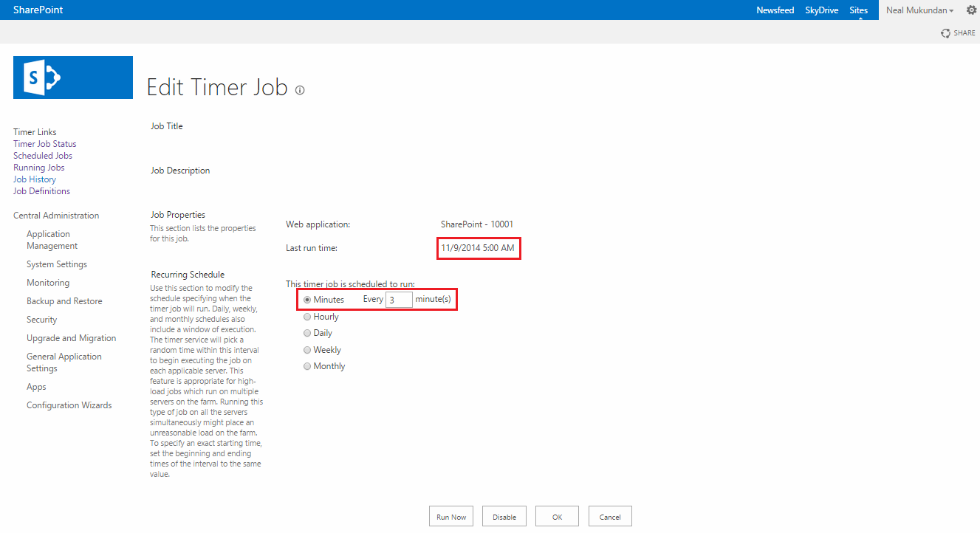Click the SharePoint suite logo image
980x533 pixels.
point(72,77)
